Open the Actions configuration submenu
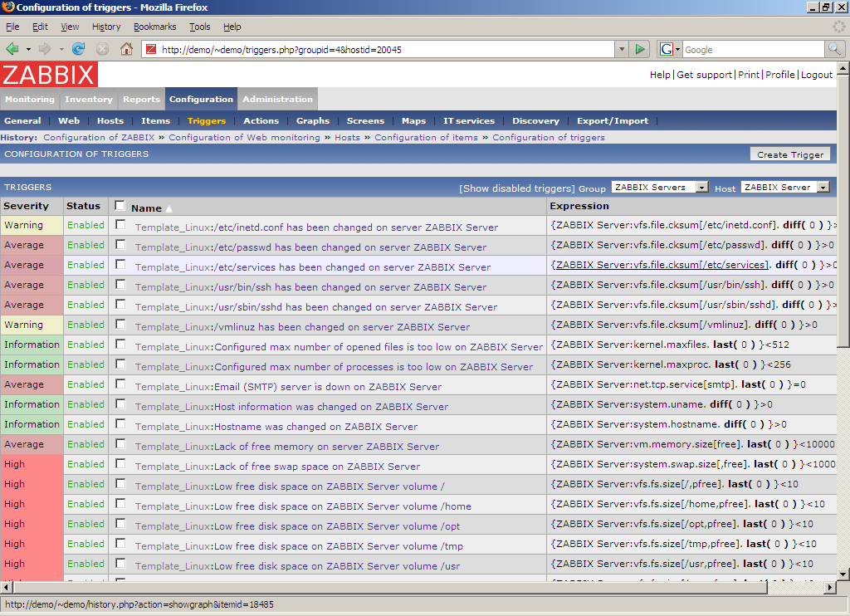 (261, 121)
